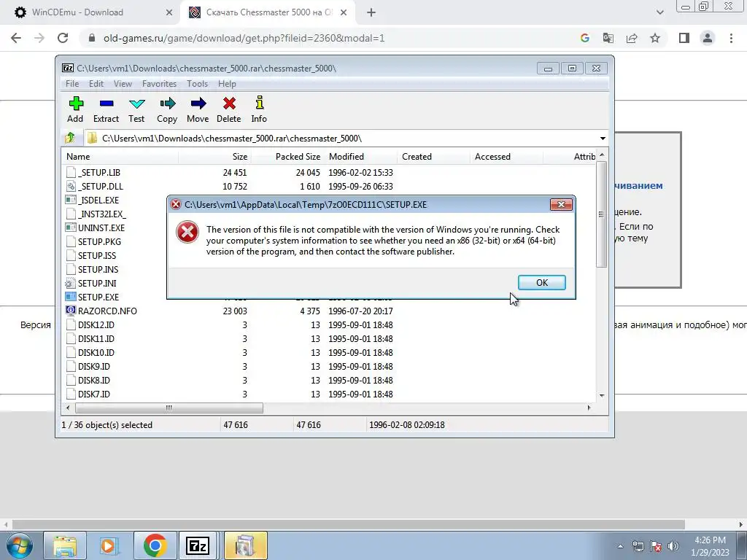Reload the page in Chrome
Viewport: 747px width, 560px height.
(x=63, y=38)
